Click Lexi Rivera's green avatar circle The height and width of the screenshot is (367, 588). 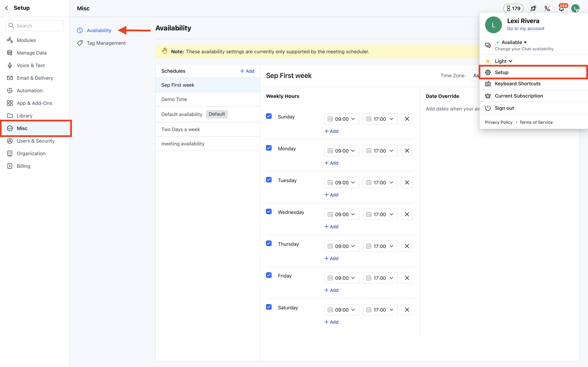(x=493, y=25)
